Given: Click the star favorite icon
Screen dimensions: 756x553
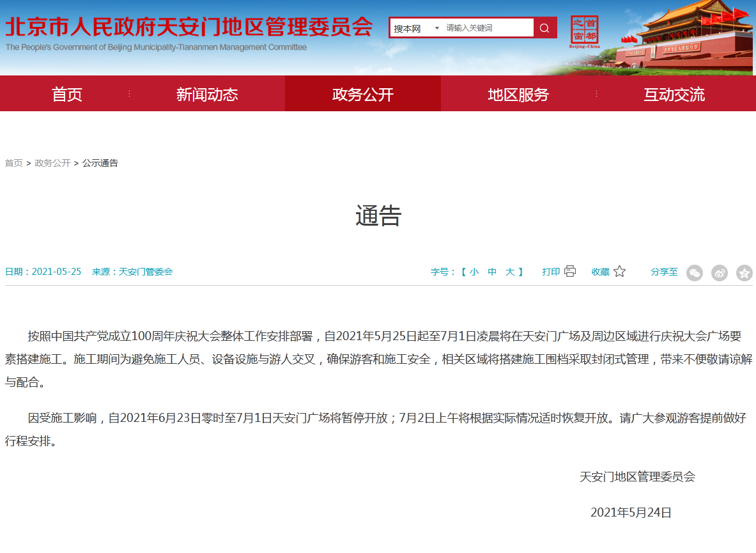Looking at the screenshot, I should pos(619,272).
